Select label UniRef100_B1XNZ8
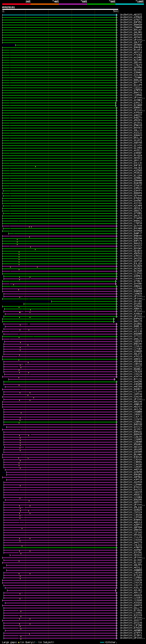This screenshot has width=146, height=644. [131, 266]
